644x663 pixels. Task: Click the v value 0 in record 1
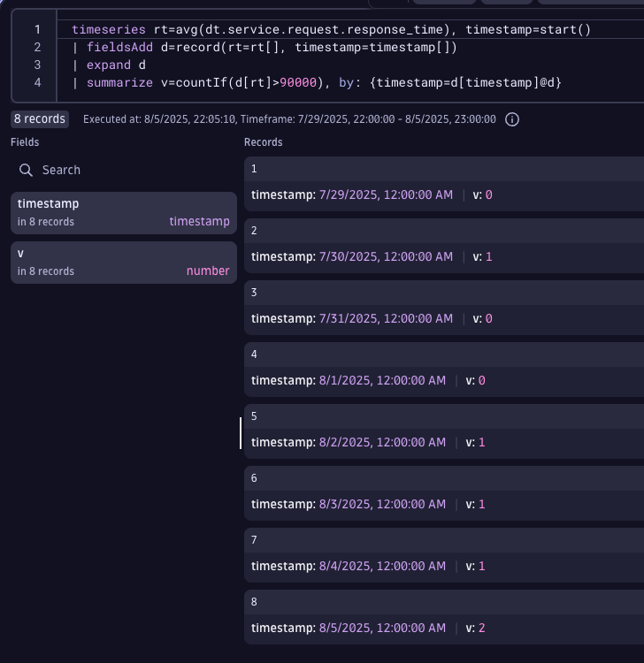click(x=488, y=195)
